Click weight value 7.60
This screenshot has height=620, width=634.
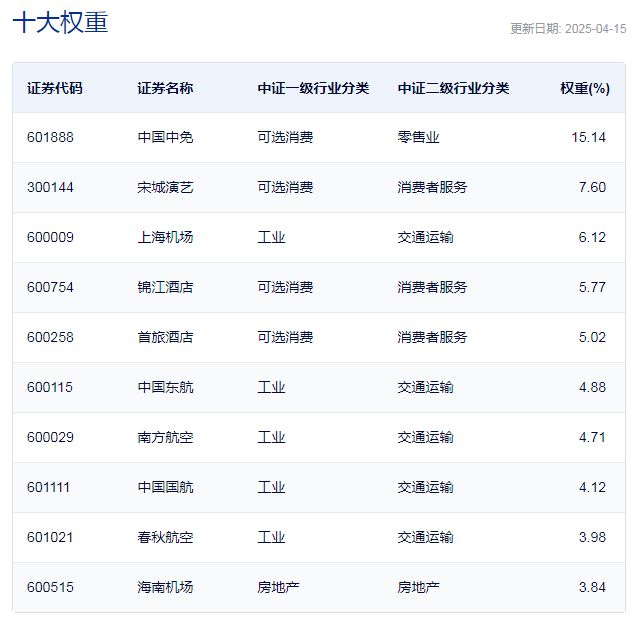coord(592,187)
